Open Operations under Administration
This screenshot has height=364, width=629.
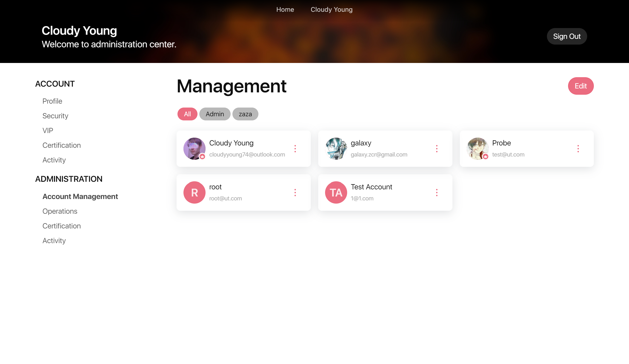[60, 211]
